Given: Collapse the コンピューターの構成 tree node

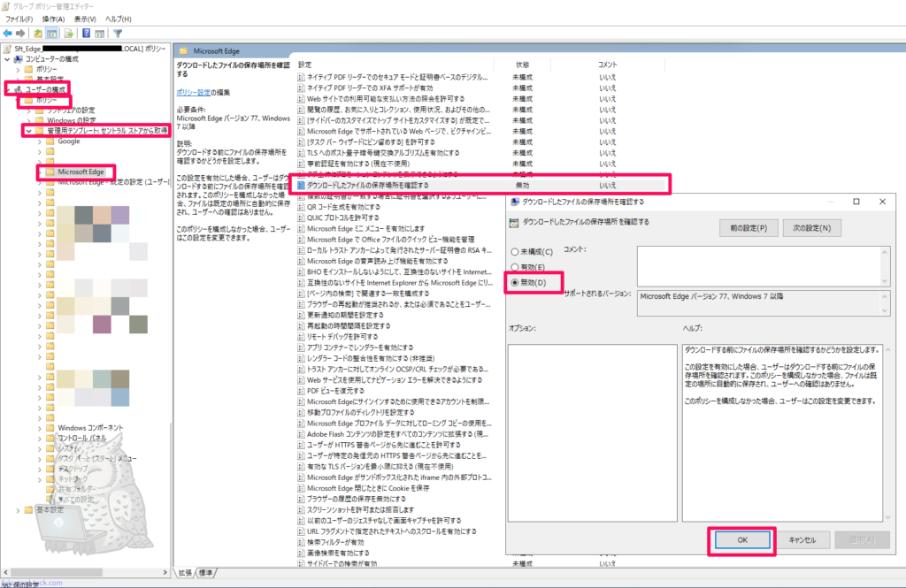Looking at the screenshot, I should 7,59.
